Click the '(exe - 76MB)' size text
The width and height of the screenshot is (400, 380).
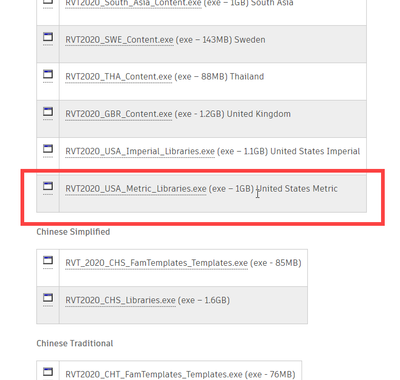tap(270, 375)
